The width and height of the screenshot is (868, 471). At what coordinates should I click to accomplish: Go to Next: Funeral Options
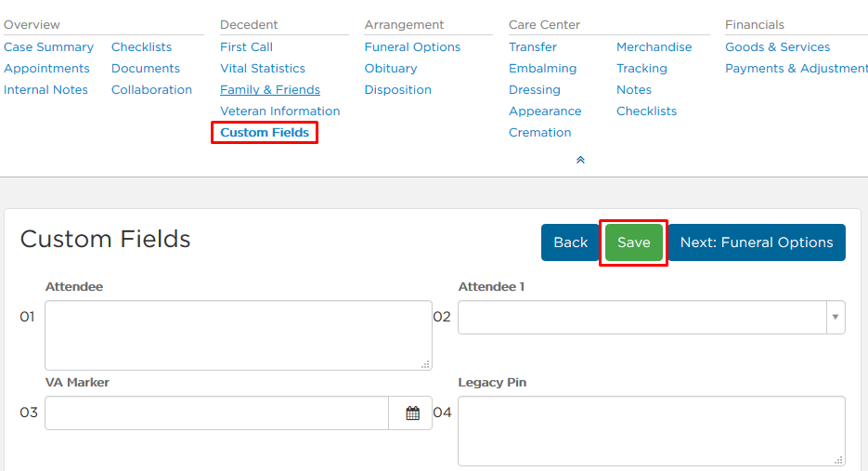point(757,242)
